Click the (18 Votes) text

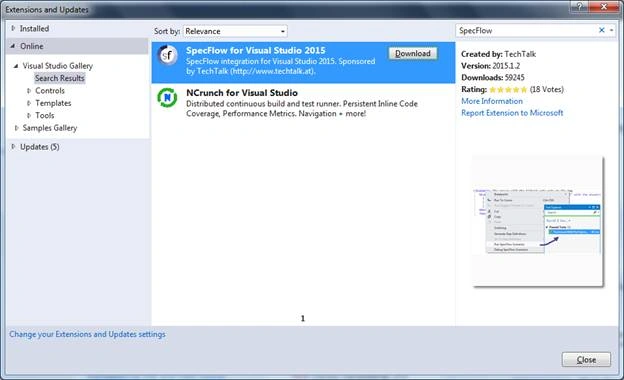point(547,90)
